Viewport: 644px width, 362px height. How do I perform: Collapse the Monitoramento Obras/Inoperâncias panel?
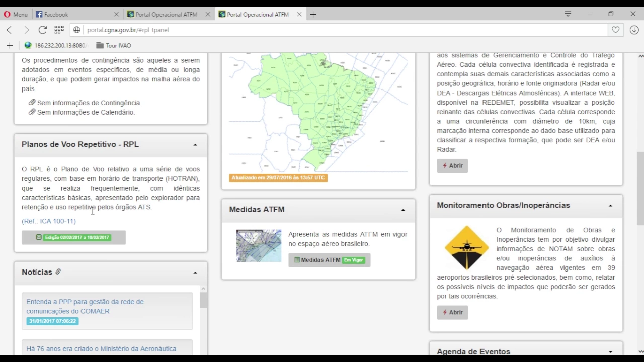(610, 206)
